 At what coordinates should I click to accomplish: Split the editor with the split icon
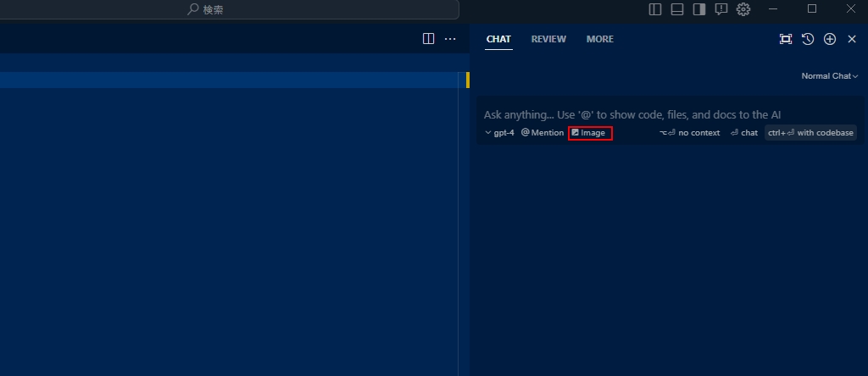point(429,39)
